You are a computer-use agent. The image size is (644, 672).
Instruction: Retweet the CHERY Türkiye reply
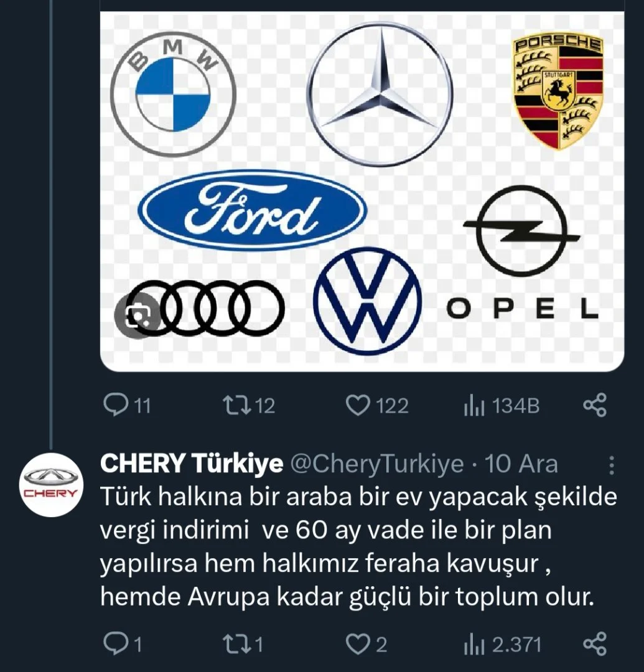click(243, 644)
